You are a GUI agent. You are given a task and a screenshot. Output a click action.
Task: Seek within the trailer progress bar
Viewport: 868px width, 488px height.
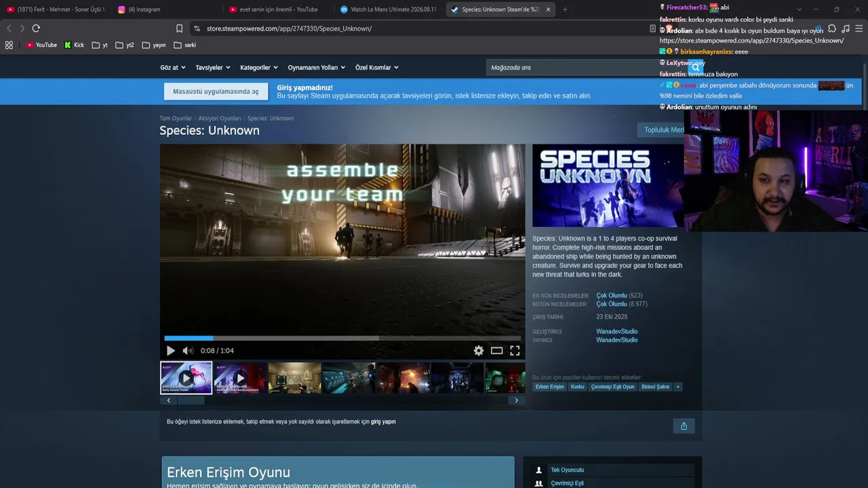[x=342, y=338]
